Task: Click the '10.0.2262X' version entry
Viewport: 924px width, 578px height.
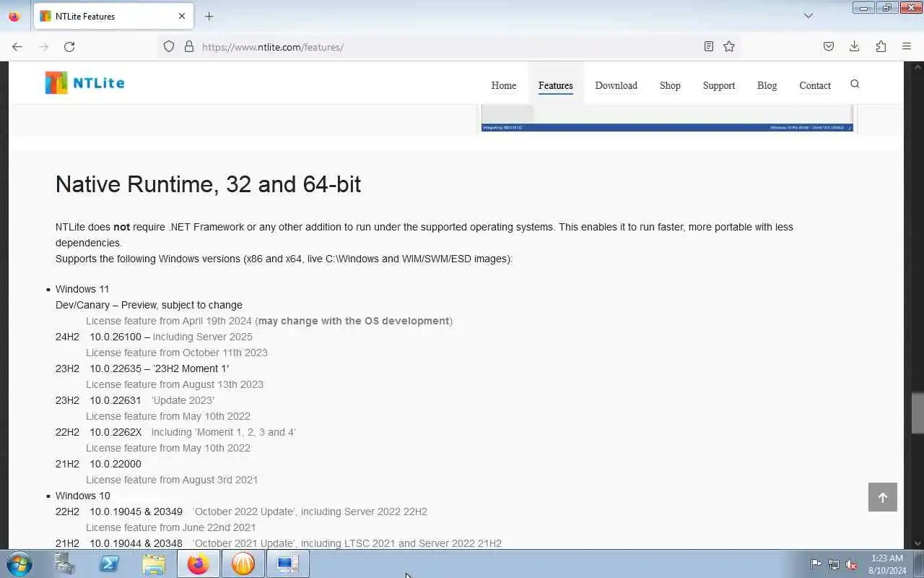Action: 115,432
